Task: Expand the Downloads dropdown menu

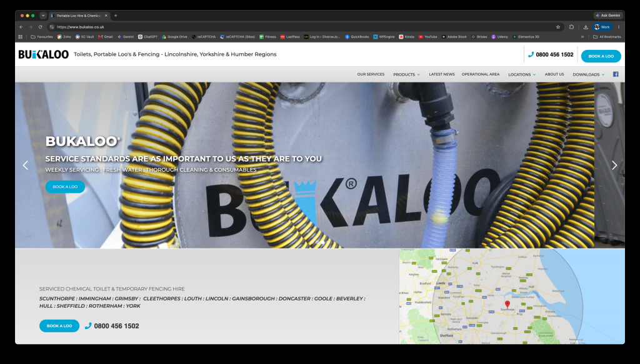Action: pyautogui.click(x=589, y=74)
